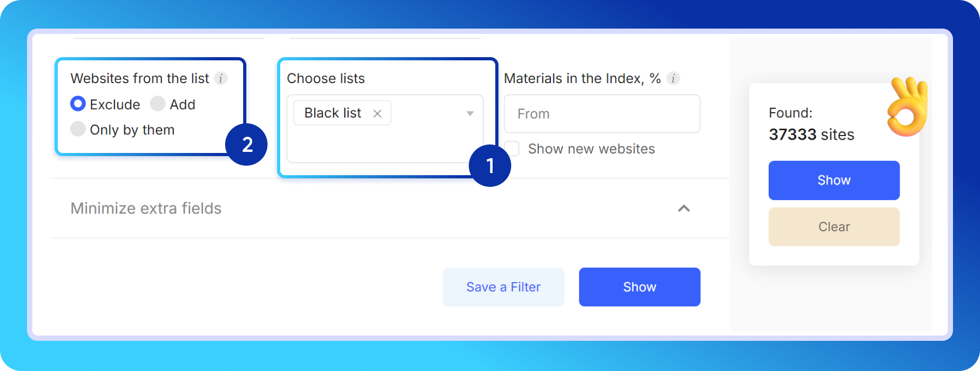Image resolution: width=980 pixels, height=371 pixels.
Task: Click the numbered badge 2 on Websites panel
Action: pos(246,143)
